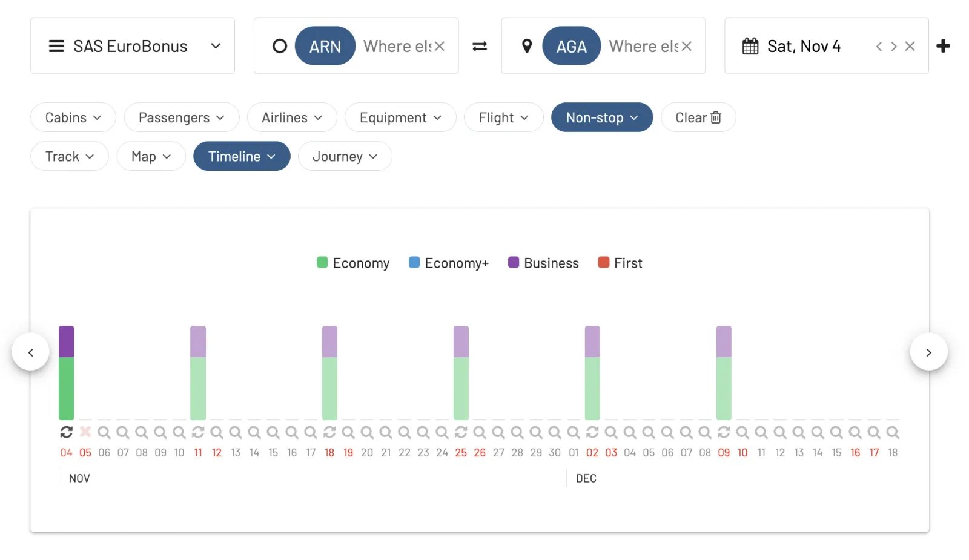Viewport: 969px width, 560px height.
Task: Expand the Airlines filter
Action: 292,117
